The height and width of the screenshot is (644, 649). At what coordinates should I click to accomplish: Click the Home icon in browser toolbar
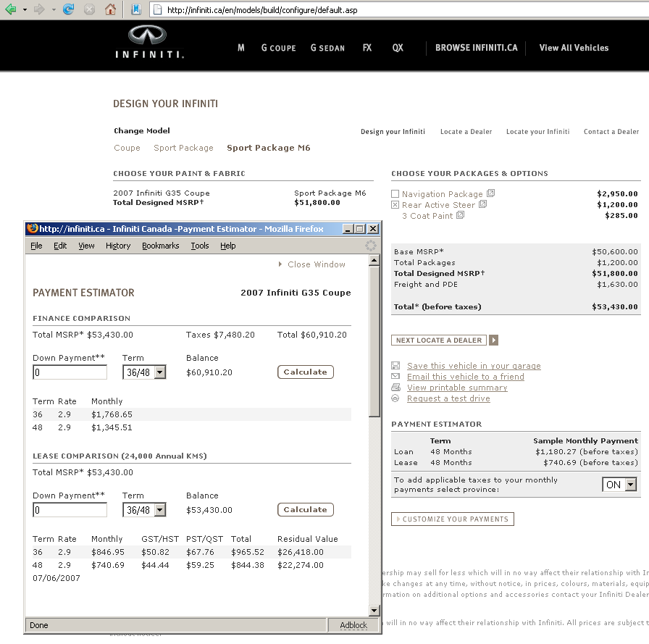point(110,9)
